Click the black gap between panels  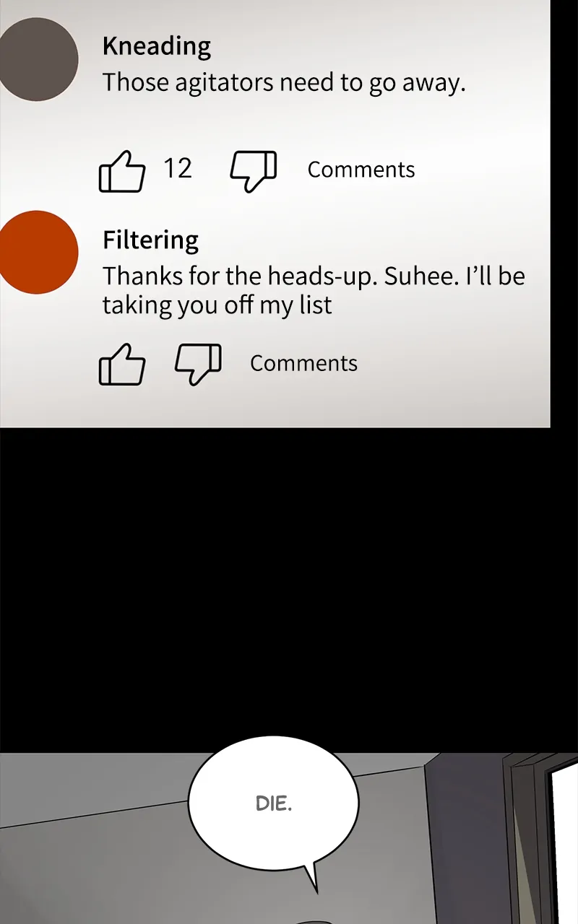(x=289, y=590)
